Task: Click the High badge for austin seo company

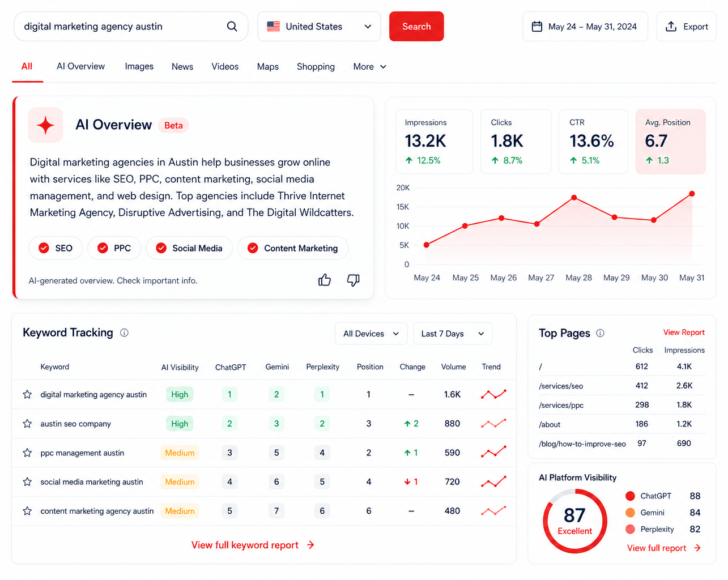Action: click(x=180, y=424)
